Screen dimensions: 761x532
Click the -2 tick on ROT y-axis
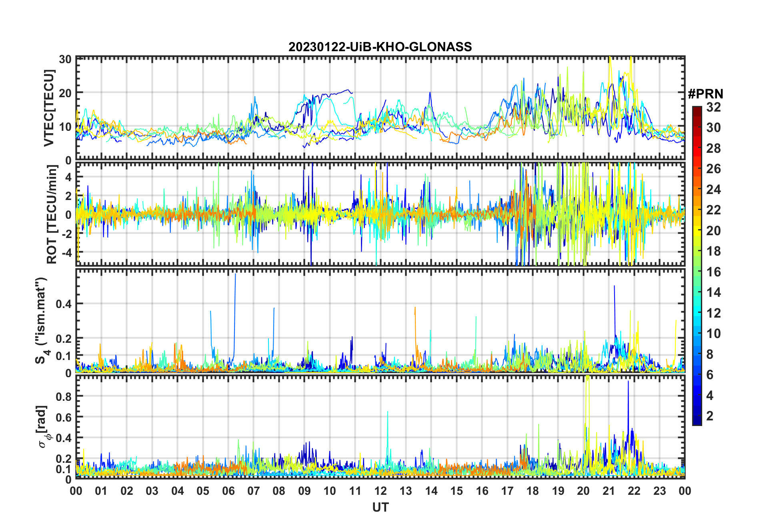coord(66,234)
